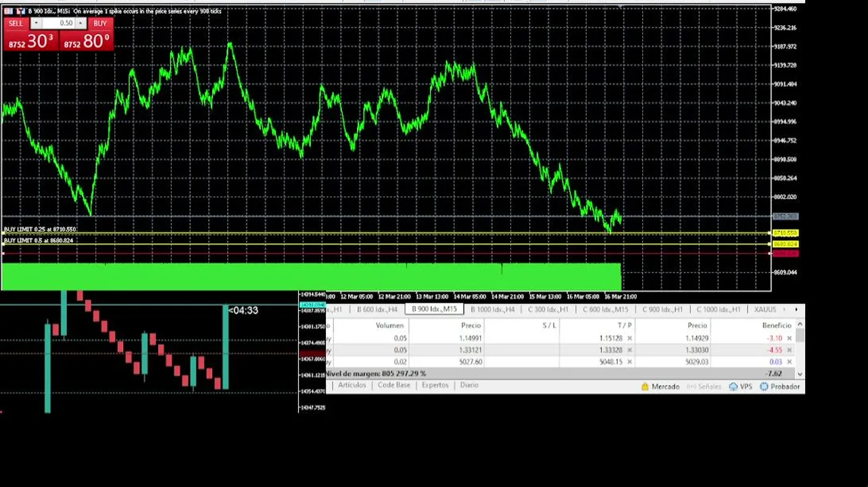Select the Nivel de margen summary row
This screenshot has height=487, width=868.
coord(560,373)
